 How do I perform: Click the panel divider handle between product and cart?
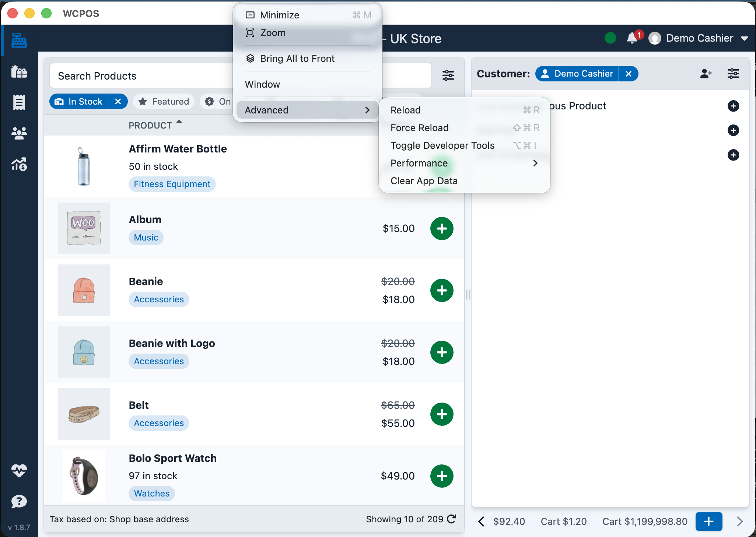point(468,295)
